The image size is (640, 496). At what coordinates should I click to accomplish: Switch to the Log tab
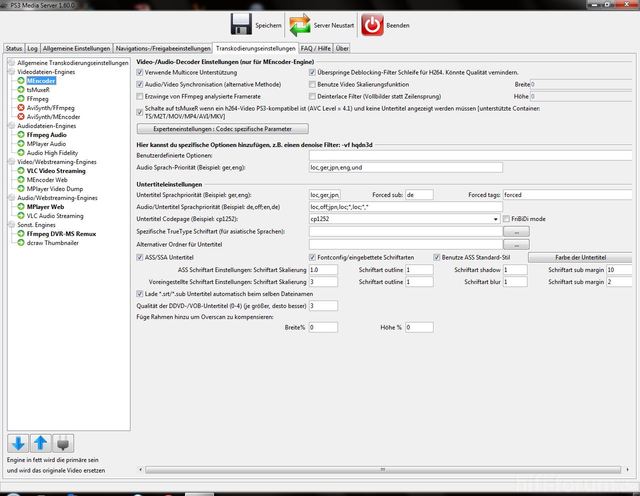(x=32, y=48)
